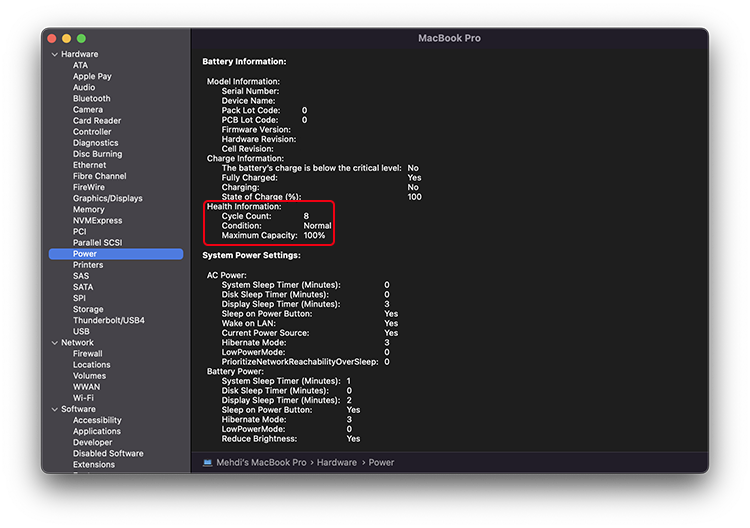
Task: Click the System Power Settings heading
Action: pos(251,255)
